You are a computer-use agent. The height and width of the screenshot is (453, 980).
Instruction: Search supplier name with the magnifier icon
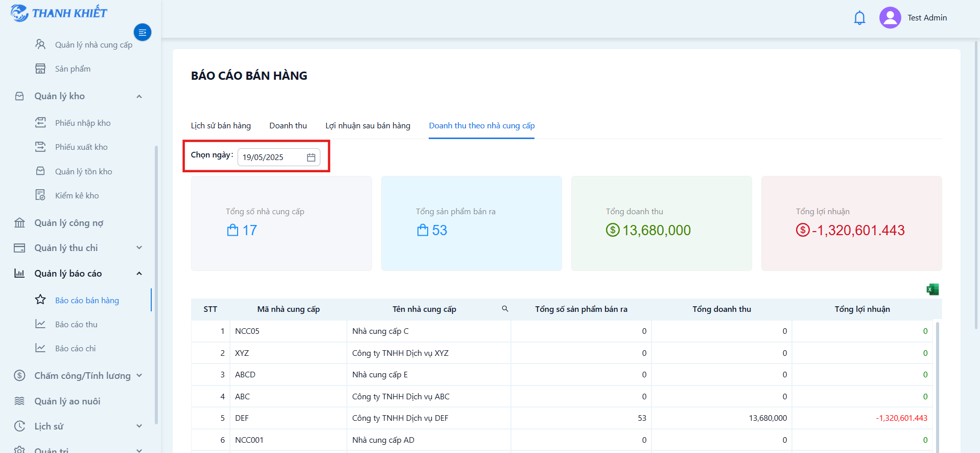point(505,309)
